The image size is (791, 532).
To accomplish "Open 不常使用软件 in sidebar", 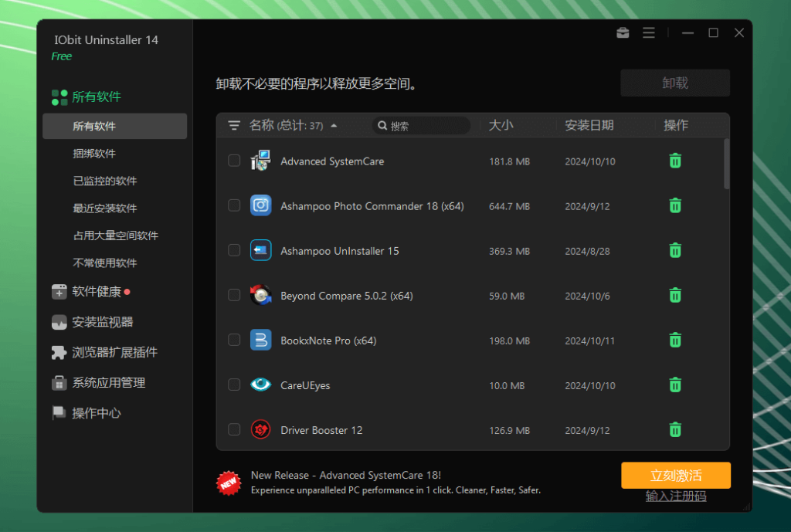I will pyautogui.click(x=105, y=263).
